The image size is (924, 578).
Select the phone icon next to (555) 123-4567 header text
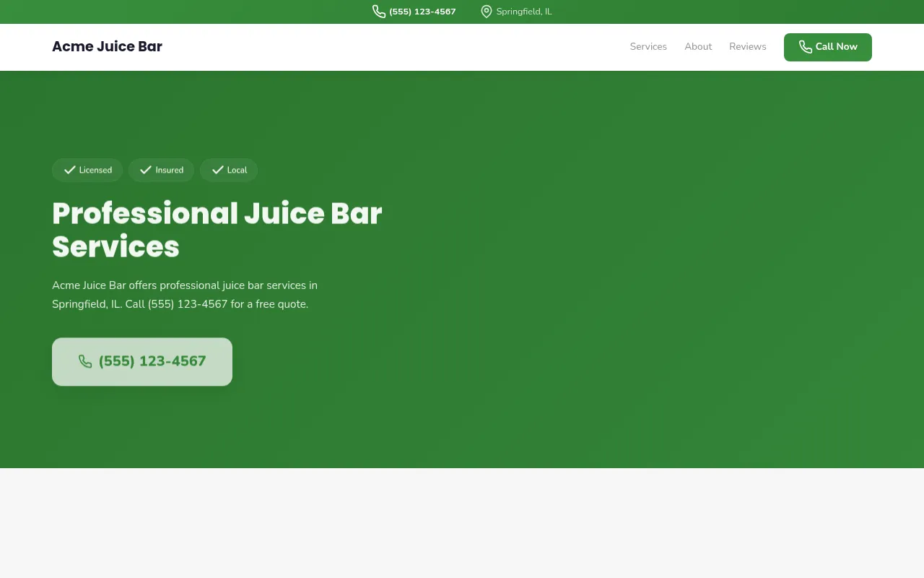tap(379, 12)
